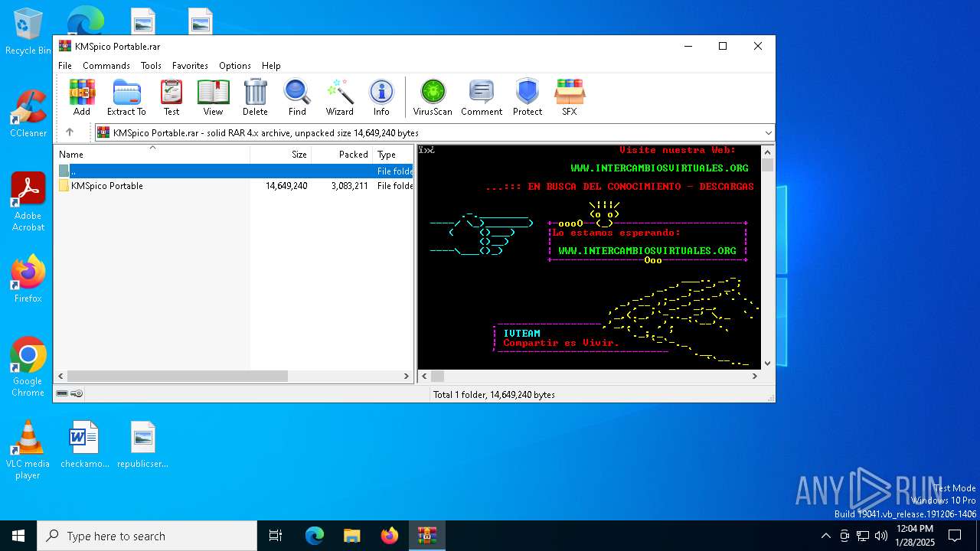Viewport: 980px width, 551px height.
Task: Launch the Wizard wand icon
Action: click(x=339, y=97)
